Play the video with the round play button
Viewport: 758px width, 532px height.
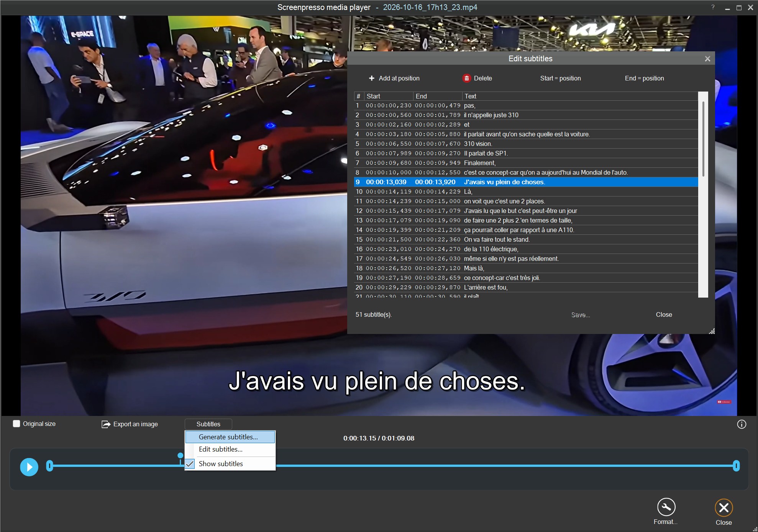[29, 467]
